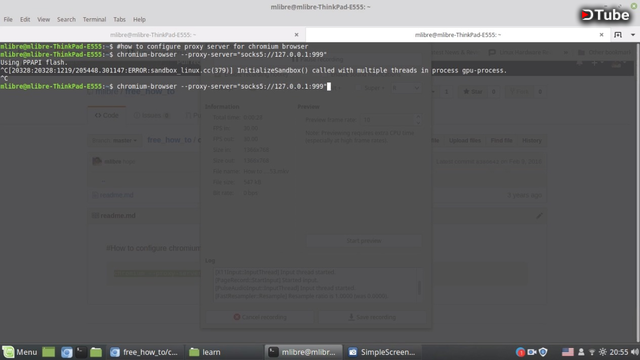640x360 pixels.
Task: Click the US flag keyboard layout icon
Action: coord(568,352)
